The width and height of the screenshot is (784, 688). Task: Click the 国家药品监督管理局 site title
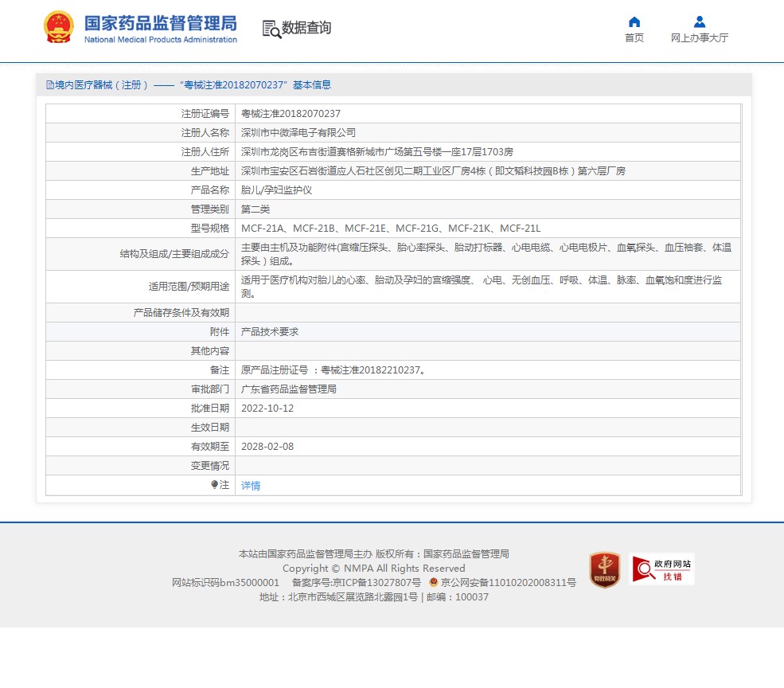coord(160,22)
